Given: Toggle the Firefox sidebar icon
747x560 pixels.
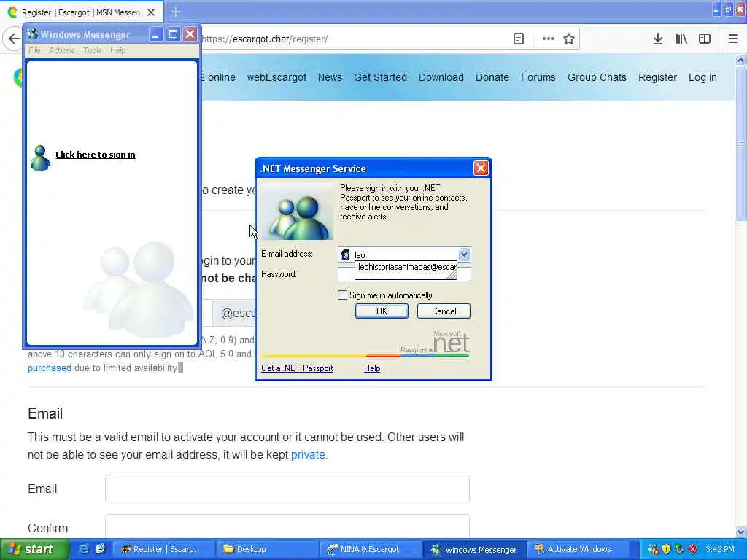Looking at the screenshot, I should [705, 39].
